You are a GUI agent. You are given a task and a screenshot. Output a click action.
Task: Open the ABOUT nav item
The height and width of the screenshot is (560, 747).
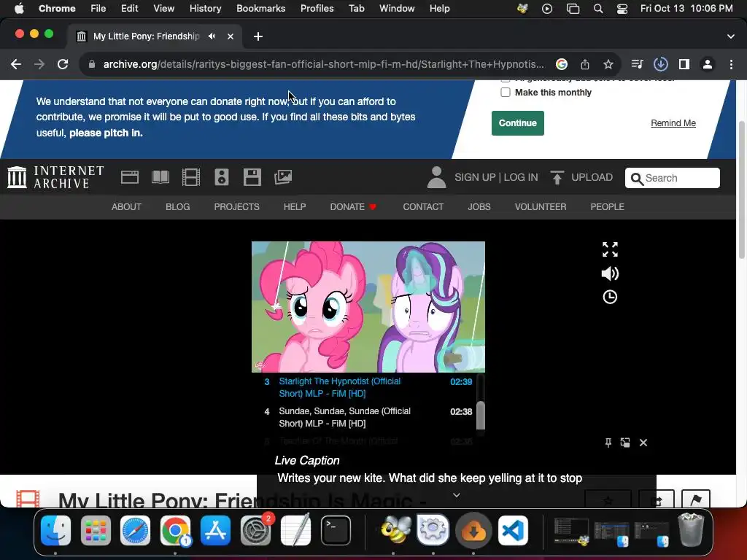click(x=126, y=206)
